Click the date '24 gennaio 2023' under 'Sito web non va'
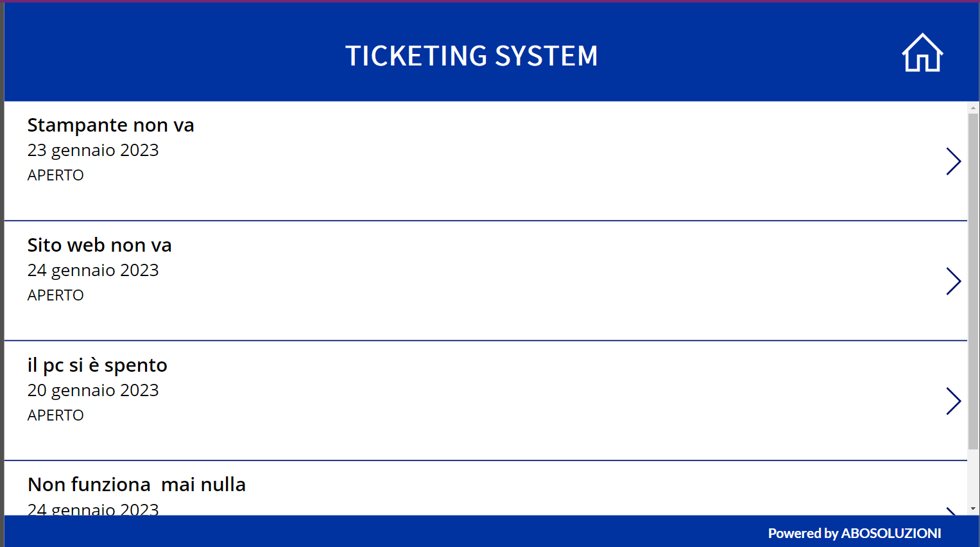Viewport: 980px width, 547px height. [x=93, y=270]
